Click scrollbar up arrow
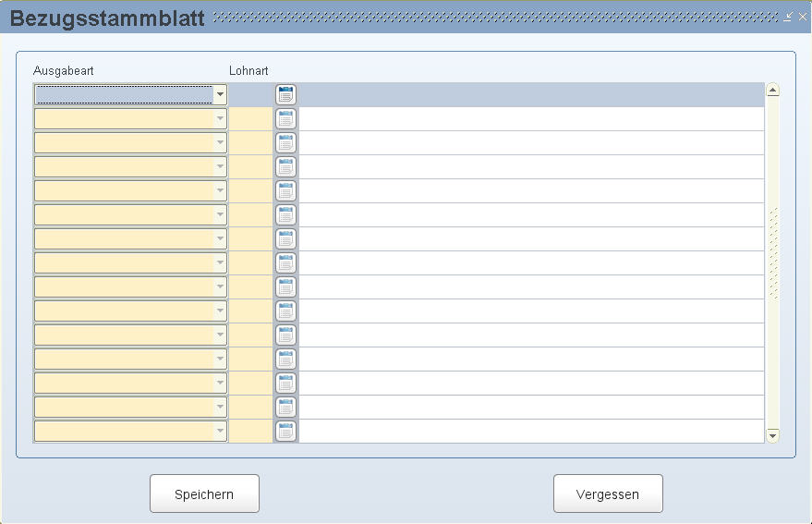The image size is (812, 524). (x=772, y=91)
